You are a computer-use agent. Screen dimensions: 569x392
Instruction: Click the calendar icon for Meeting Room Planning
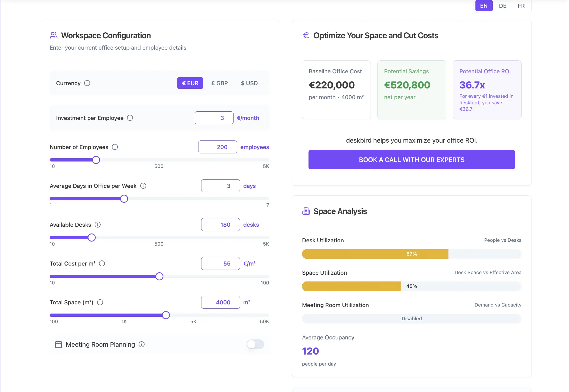[x=59, y=344]
